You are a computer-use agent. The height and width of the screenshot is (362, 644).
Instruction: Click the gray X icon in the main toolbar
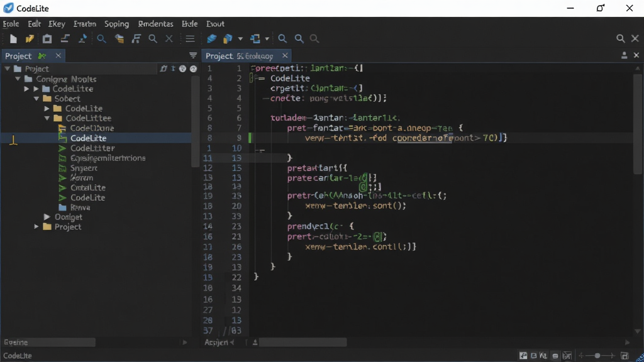[x=169, y=39]
